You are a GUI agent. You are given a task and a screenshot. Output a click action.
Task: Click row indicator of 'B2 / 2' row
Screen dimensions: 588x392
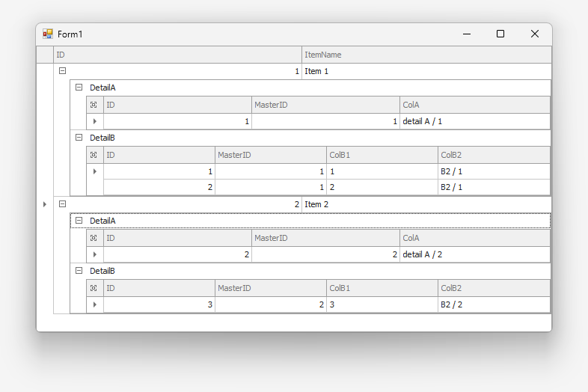click(95, 304)
